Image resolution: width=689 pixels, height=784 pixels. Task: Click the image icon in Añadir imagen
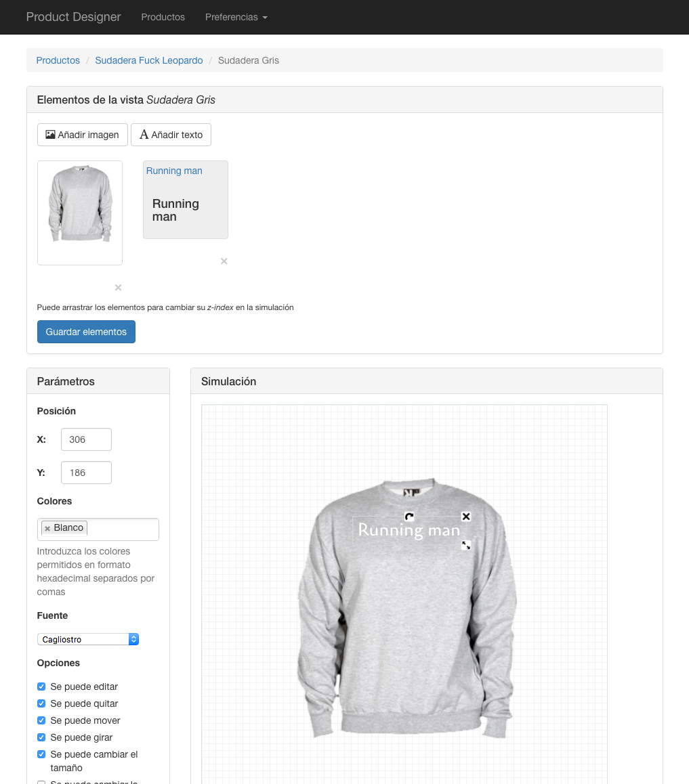(x=51, y=135)
